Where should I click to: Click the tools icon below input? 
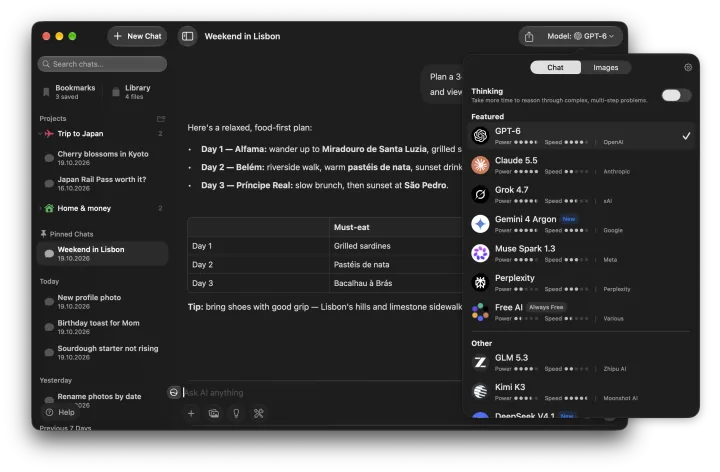point(259,414)
